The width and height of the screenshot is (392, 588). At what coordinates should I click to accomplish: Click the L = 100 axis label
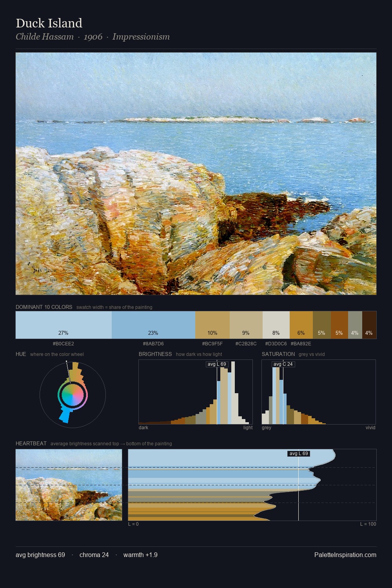pyautogui.click(x=368, y=524)
